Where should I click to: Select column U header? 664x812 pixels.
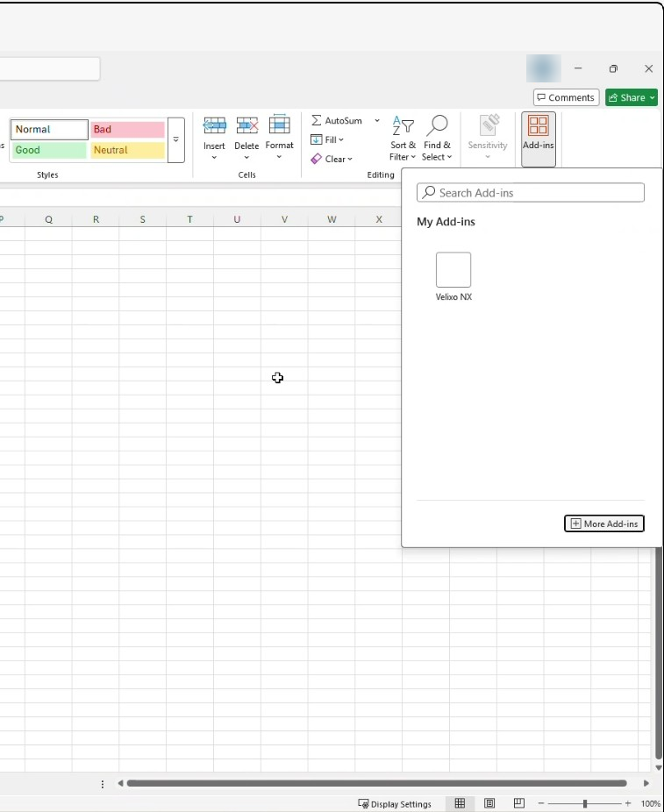[237, 219]
